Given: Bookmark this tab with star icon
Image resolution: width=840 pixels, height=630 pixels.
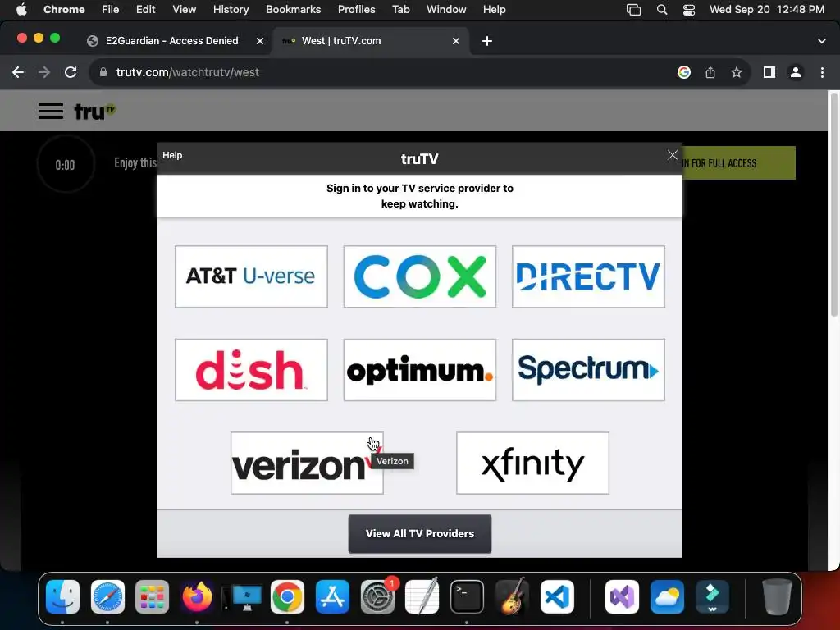Looking at the screenshot, I should pyautogui.click(x=737, y=72).
